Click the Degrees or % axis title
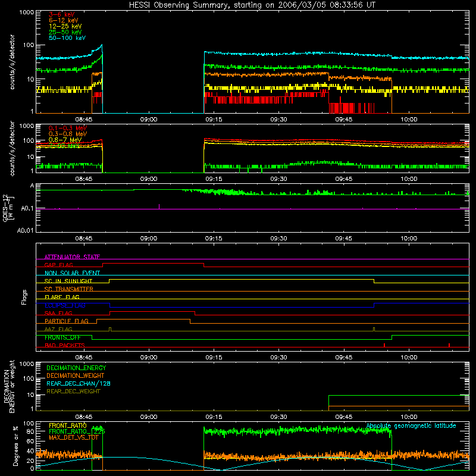 coord(15,446)
